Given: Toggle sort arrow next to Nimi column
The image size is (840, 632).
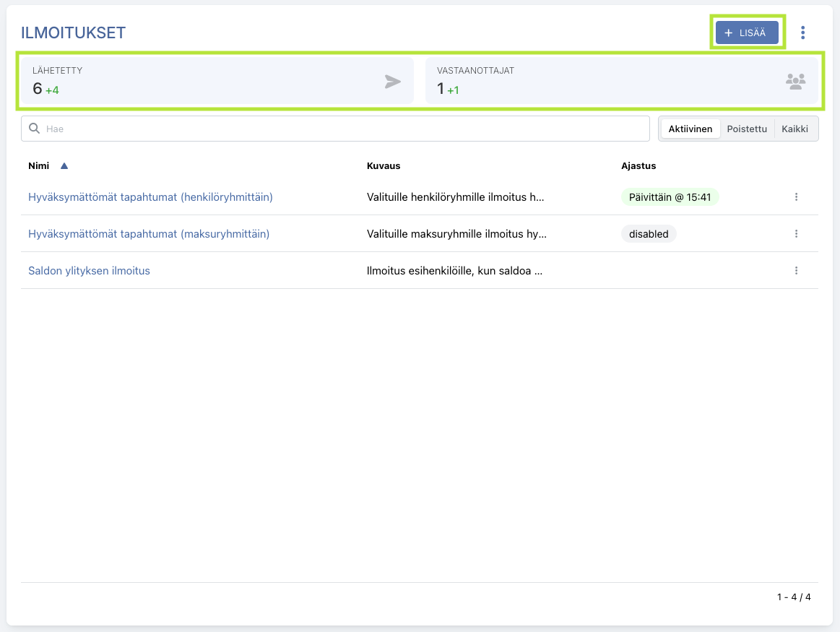Looking at the screenshot, I should (x=64, y=166).
